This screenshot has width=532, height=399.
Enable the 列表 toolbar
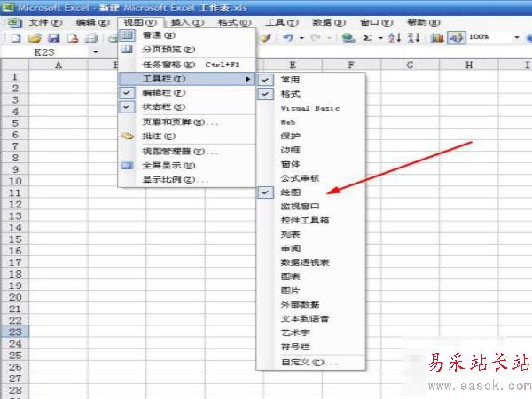[x=311, y=234]
